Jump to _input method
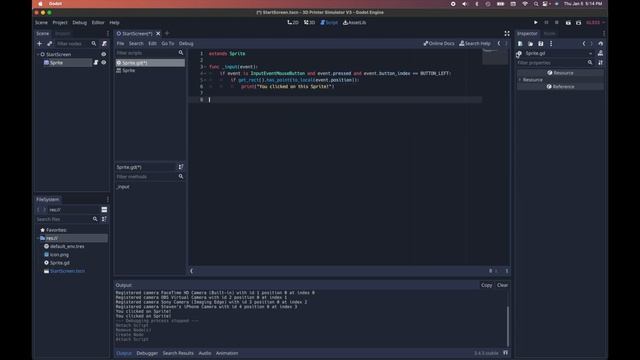The height and width of the screenshot is (360, 640). coord(123,187)
